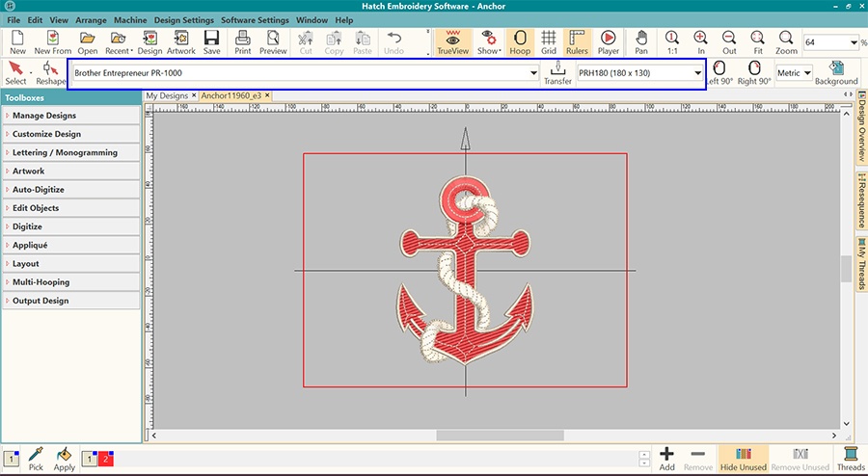Image resolution: width=868 pixels, height=476 pixels.
Task: Open the Player stitch simulator
Action: 609,40
